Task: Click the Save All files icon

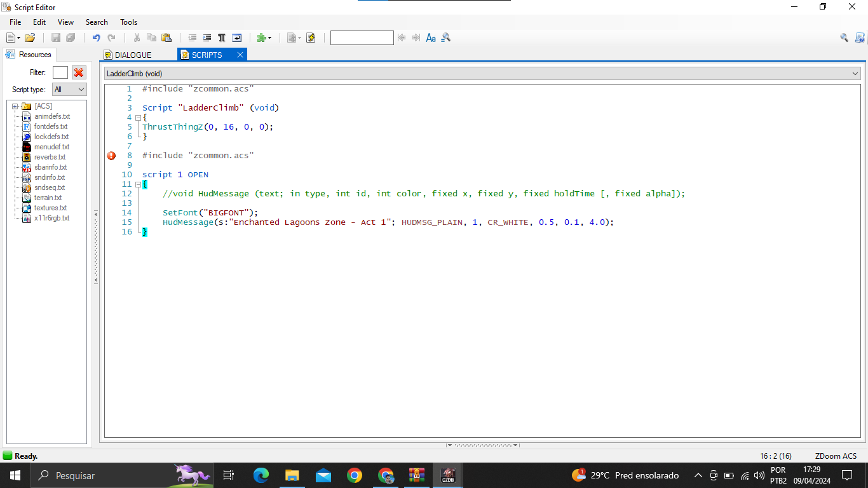Action: tap(71, 38)
